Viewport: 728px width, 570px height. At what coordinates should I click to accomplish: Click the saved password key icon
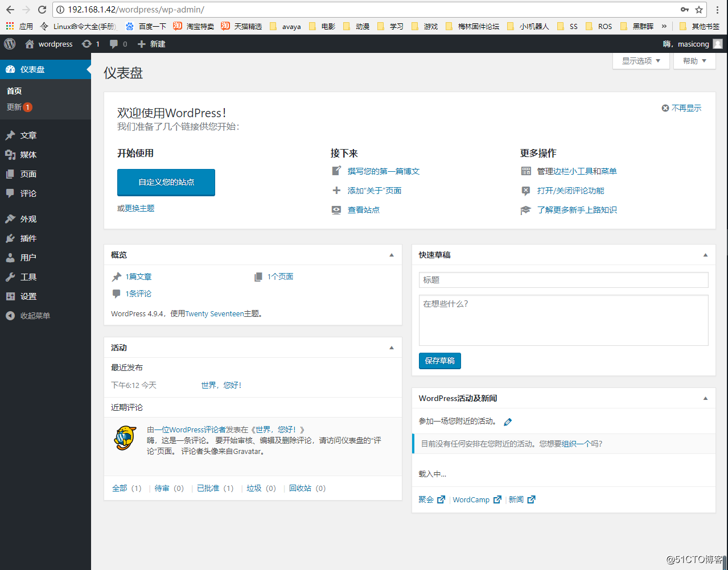click(685, 10)
